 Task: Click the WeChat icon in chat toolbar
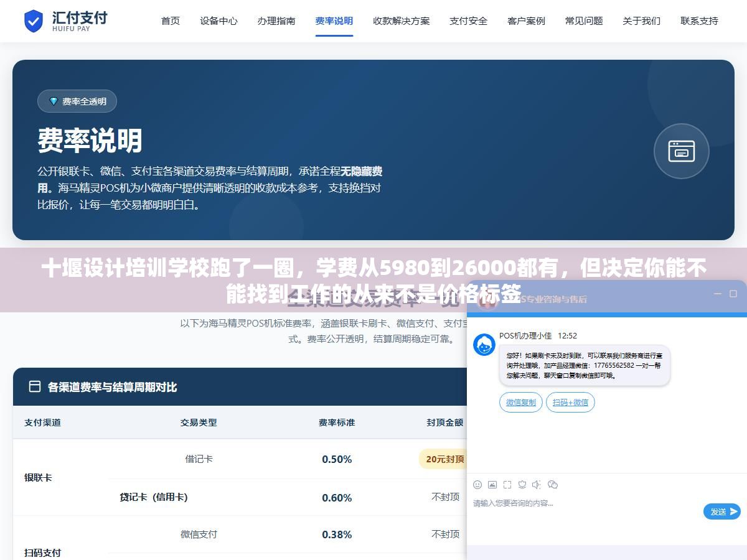[x=553, y=484]
